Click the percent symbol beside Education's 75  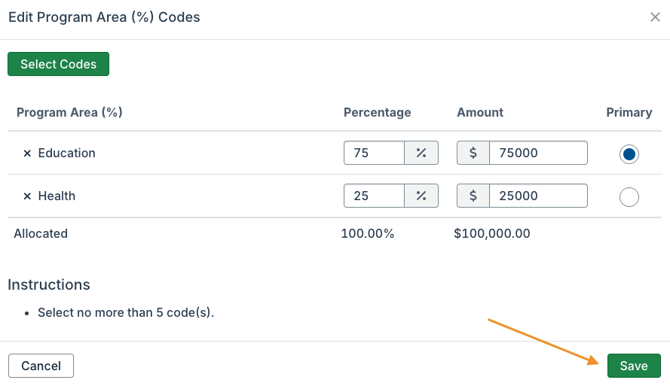421,153
